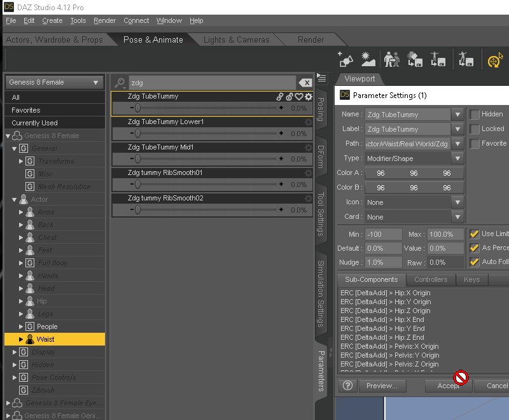Screen dimensions: 509x420
Task: Open the Window menu
Action: tap(169, 20)
